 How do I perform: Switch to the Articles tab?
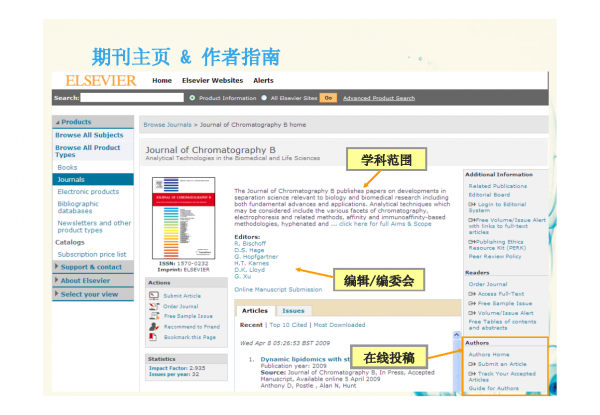[x=255, y=311]
